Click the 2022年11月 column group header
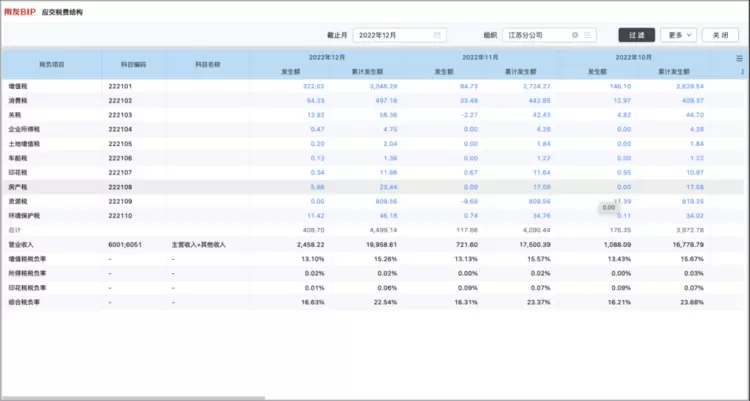Viewport: 750px width, 401px height. coord(480,57)
